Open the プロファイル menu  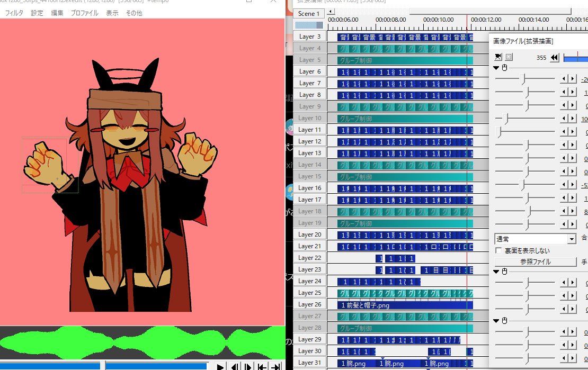point(84,13)
